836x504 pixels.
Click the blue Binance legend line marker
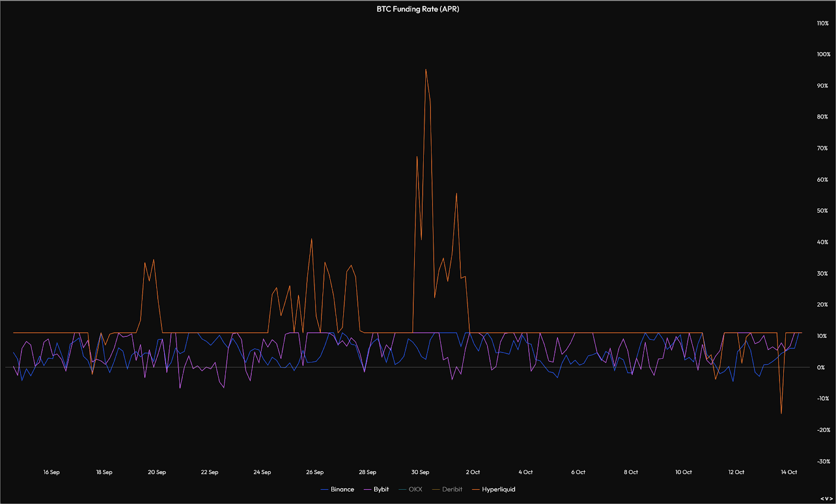point(324,489)
